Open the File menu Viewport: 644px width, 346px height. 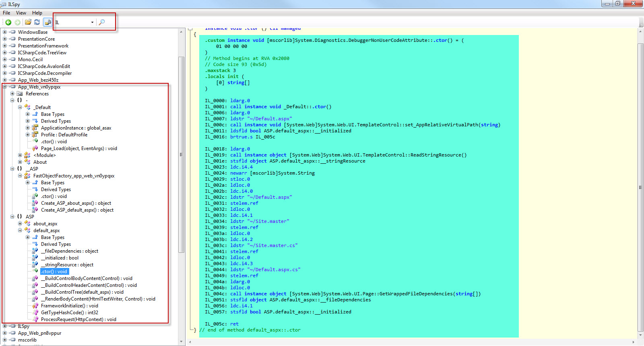(6, 13)
